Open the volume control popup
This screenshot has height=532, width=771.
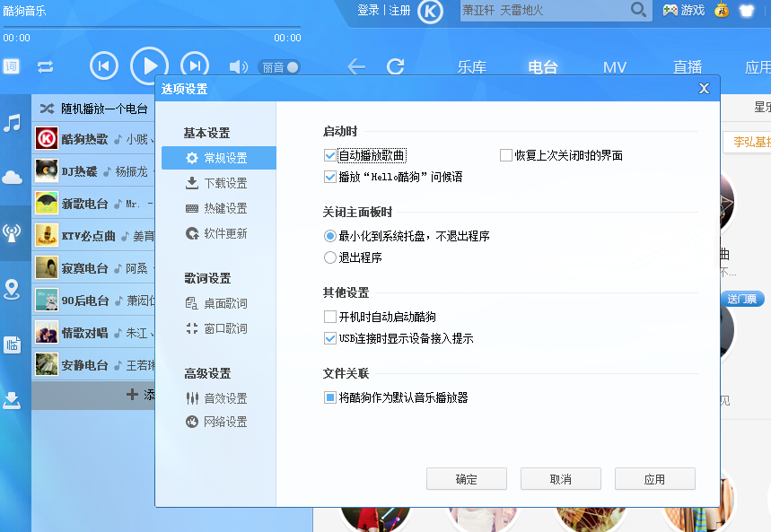coord(237,65)
